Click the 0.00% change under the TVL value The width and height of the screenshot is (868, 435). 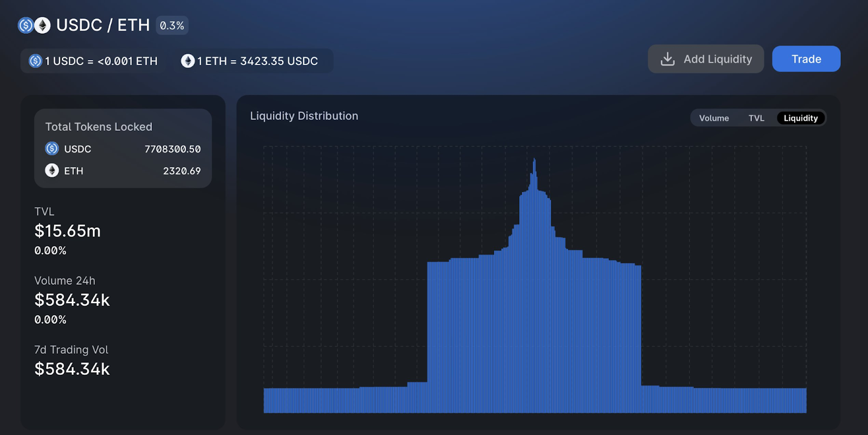[x=50, y=251]
